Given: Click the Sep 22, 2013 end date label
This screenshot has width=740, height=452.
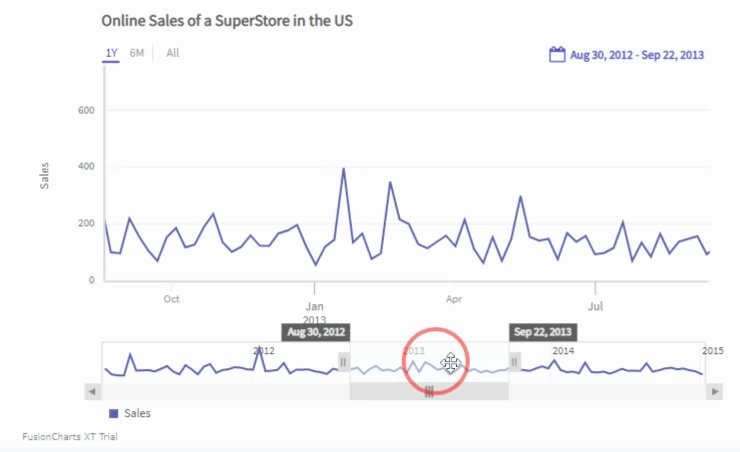Looking at the screenshot, I should (x=543, y=332).
